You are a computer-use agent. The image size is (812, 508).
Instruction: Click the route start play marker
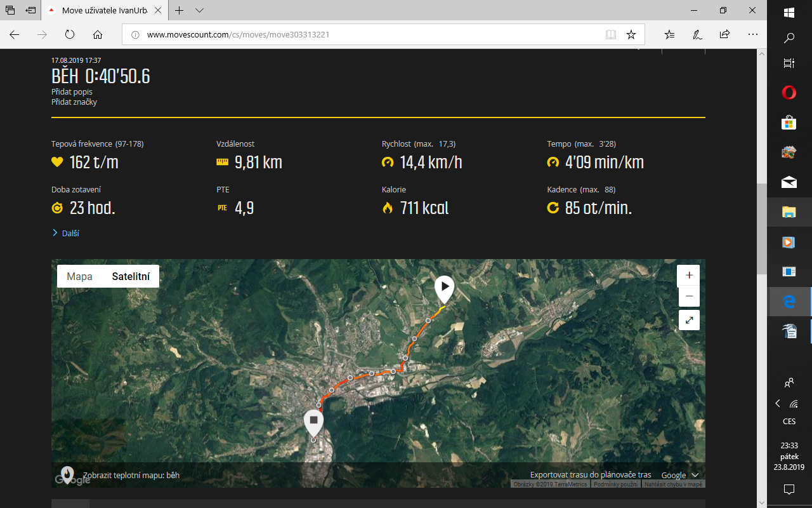[444, 288]
